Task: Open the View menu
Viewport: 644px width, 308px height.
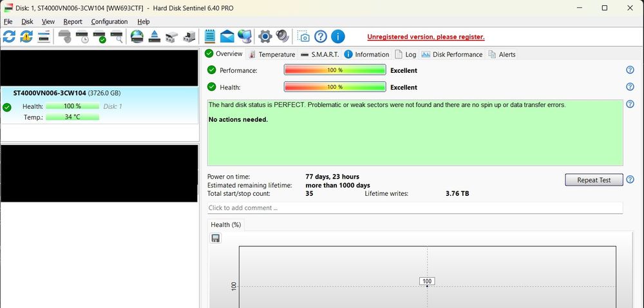Action: click(48, 21)
